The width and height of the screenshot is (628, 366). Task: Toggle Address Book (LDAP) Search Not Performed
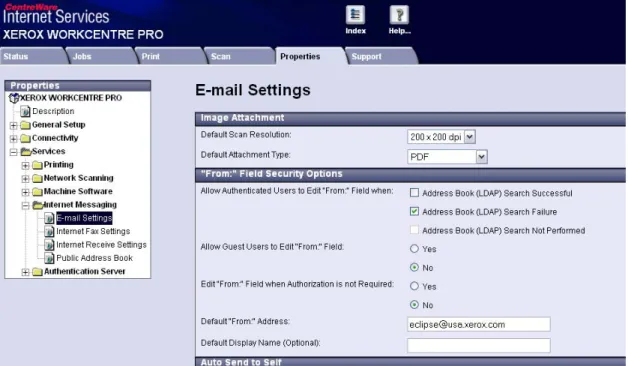click(415, 230)
